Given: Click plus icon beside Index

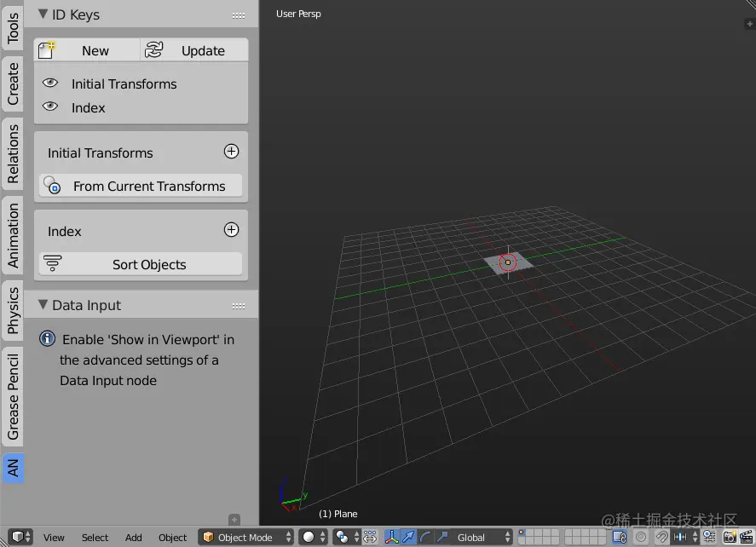Looking at the screenshot, I should pos(232,230).
